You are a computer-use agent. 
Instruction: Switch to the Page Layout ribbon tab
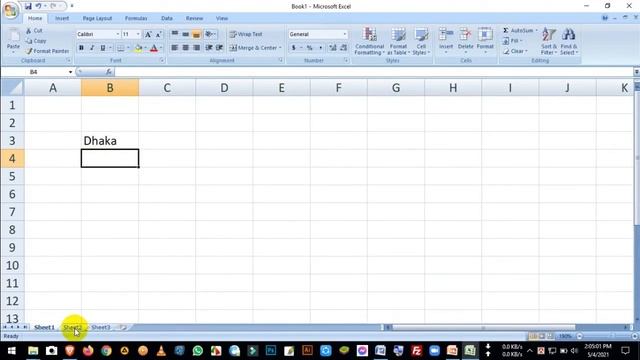click(97, 18)
